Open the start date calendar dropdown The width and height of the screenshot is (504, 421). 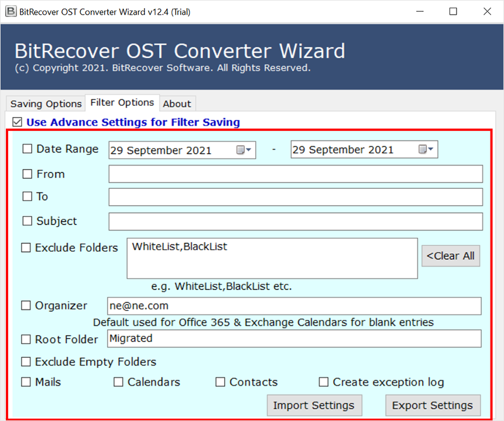click(x=249, y=150)
